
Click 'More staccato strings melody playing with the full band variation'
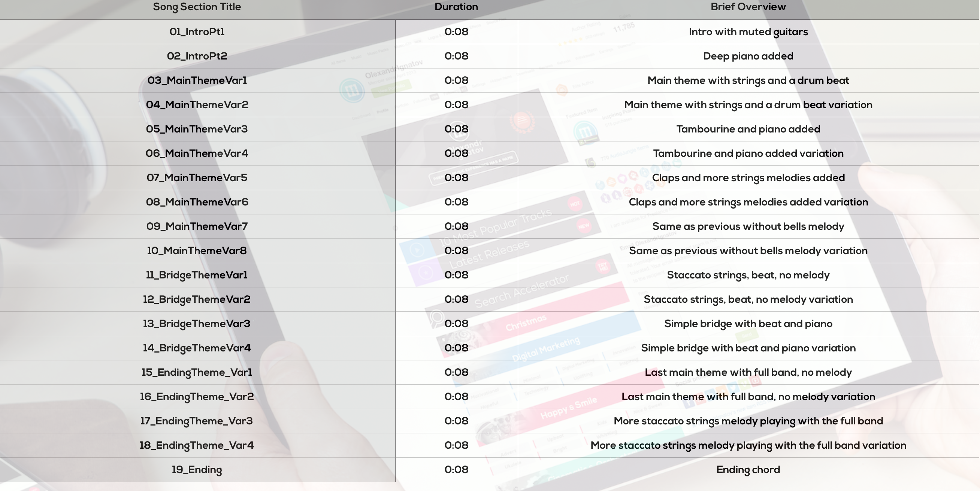tap(748, 445)
